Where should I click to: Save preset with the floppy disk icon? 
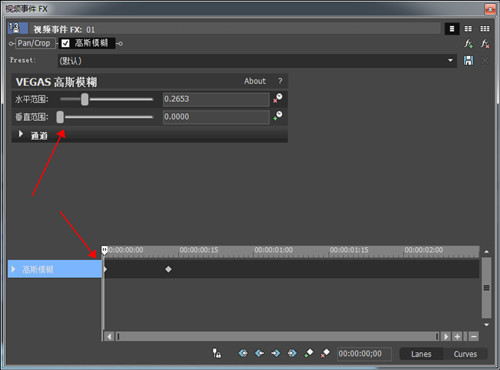click(468, 61)
